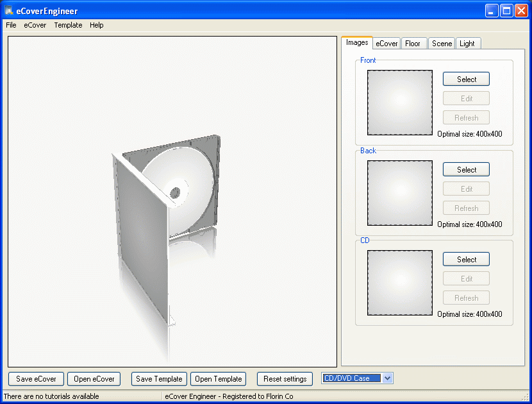
Task: Click the Open Template button
Action: click(218, 379)
